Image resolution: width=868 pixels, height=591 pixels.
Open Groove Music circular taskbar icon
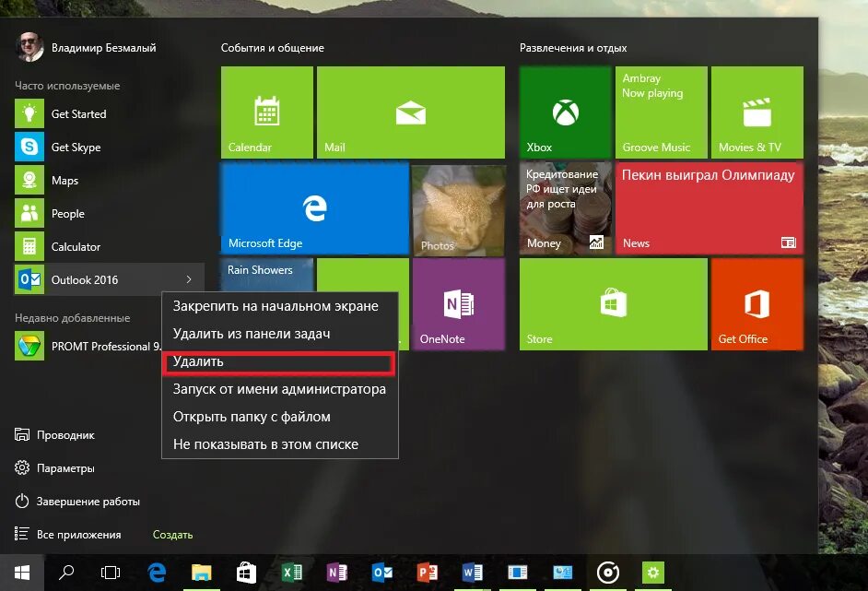[608, 573]
